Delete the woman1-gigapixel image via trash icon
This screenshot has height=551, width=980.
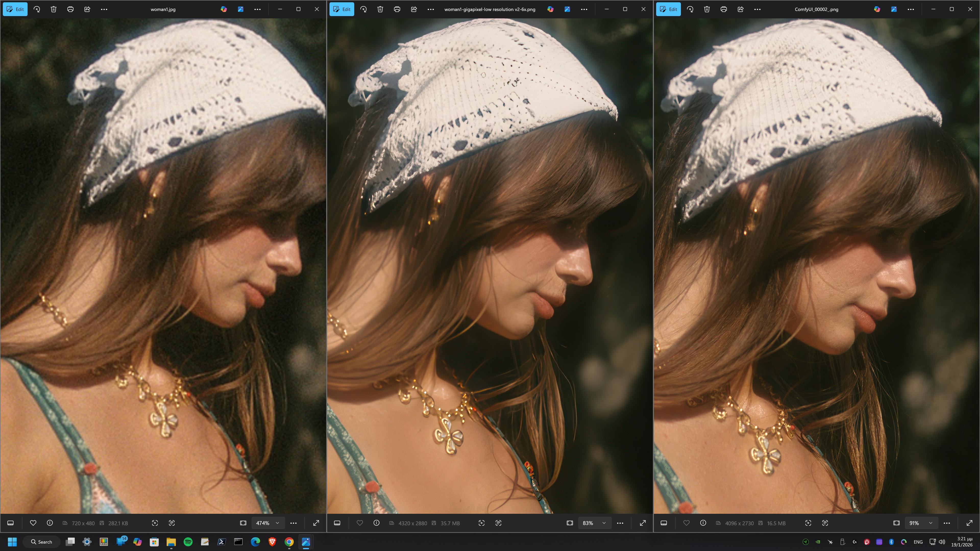pos(380,9)
